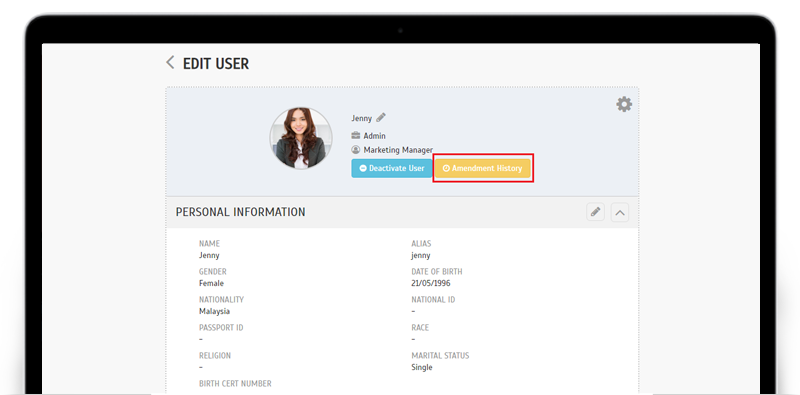Click Jenny's profile photo
The height and width of the screenshot is (395, 800).
pyautogui.click(x=301, y=138)
